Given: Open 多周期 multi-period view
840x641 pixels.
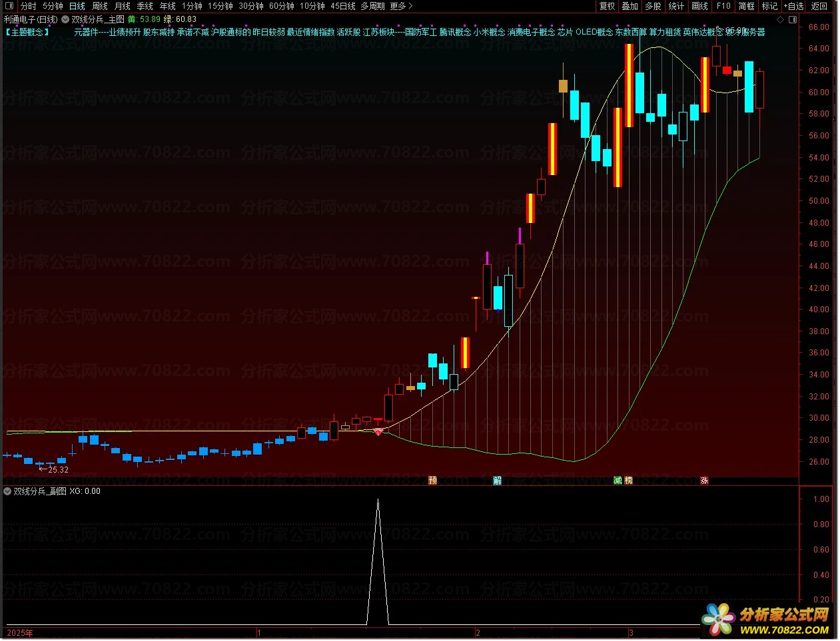Looking at the screenshot, I should pos(373,6).
